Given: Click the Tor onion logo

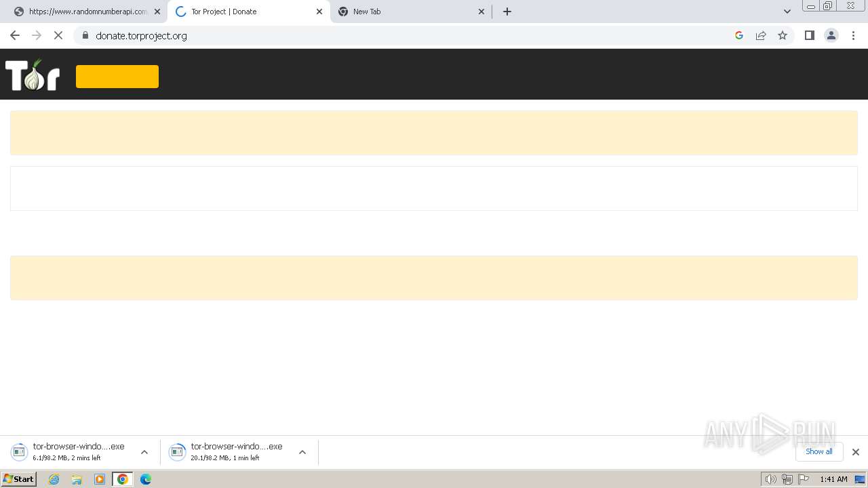Looking at the screenshot, I should tap(33, 75).
